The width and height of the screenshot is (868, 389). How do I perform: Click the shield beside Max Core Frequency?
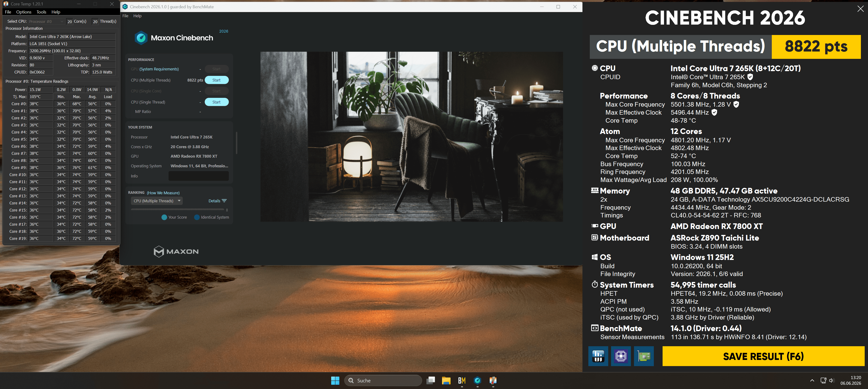pyautogui.click(x=736, y=104)
